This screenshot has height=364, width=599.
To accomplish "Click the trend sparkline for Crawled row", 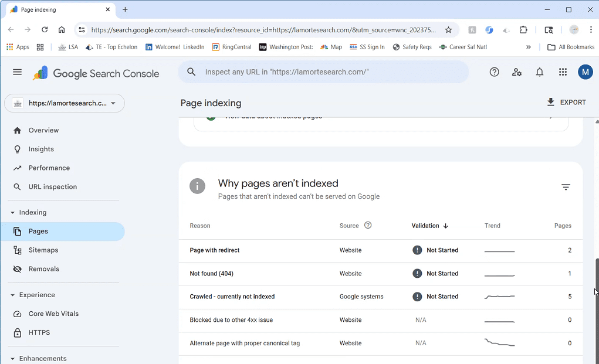I will [x=499, y=297].
